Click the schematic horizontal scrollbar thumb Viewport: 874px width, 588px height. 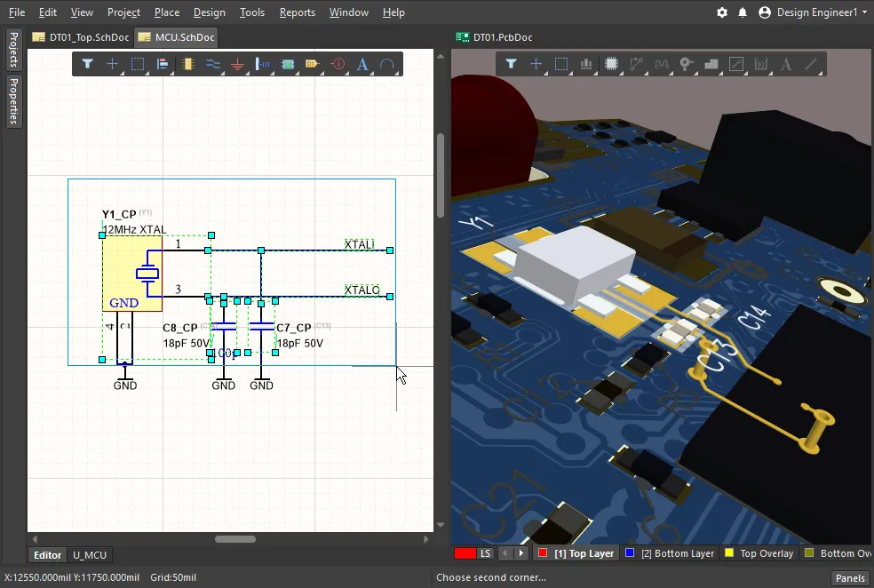tap(235, 539)
